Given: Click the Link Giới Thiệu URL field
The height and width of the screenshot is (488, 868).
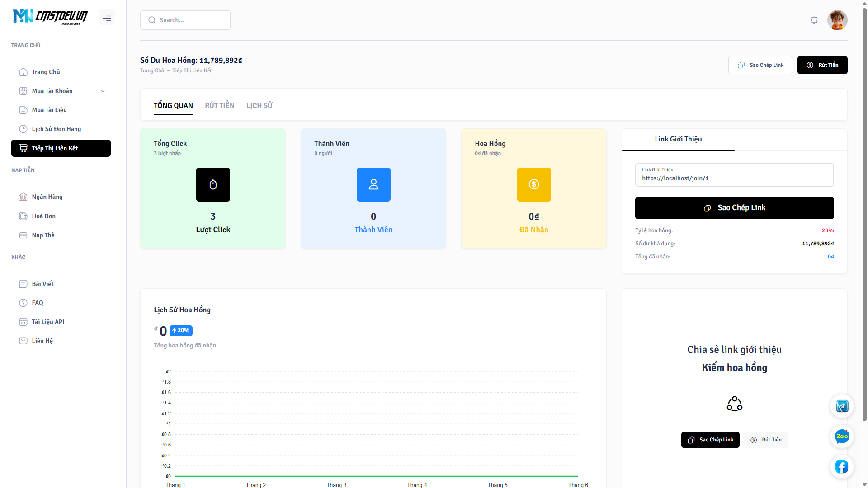Looking at the screenshot, I should pyautogui.click(x=734, y=178).
